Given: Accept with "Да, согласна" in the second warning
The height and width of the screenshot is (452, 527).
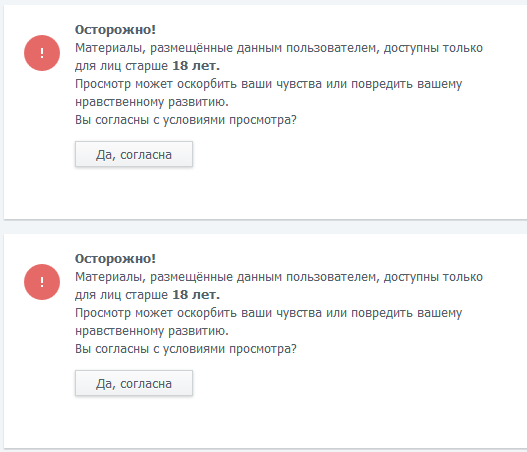Looking at the screenshot, I should click(x=134, y=383).
